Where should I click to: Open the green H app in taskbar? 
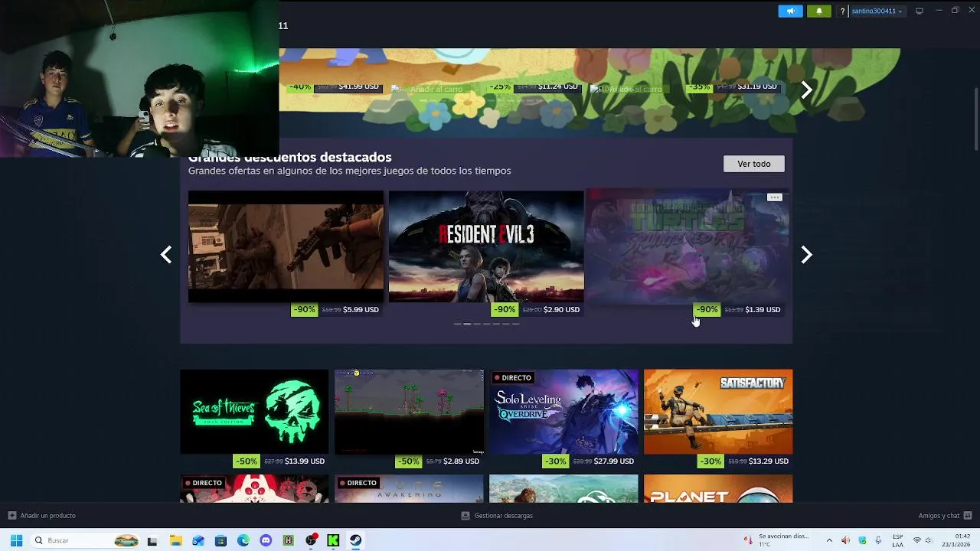(x=289, y=540)
